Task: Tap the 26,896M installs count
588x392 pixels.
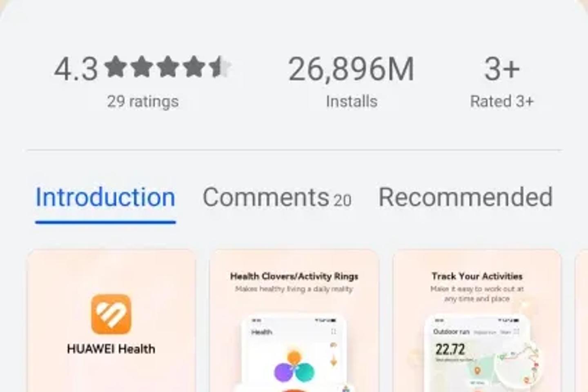Action: pos(351,69)
